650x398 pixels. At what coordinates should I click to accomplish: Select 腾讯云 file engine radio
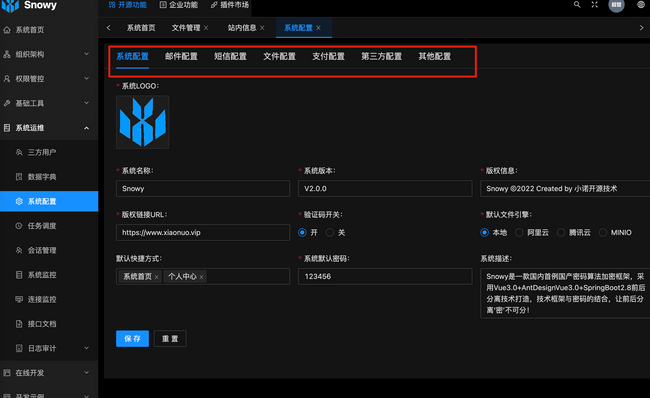(561, 232)
